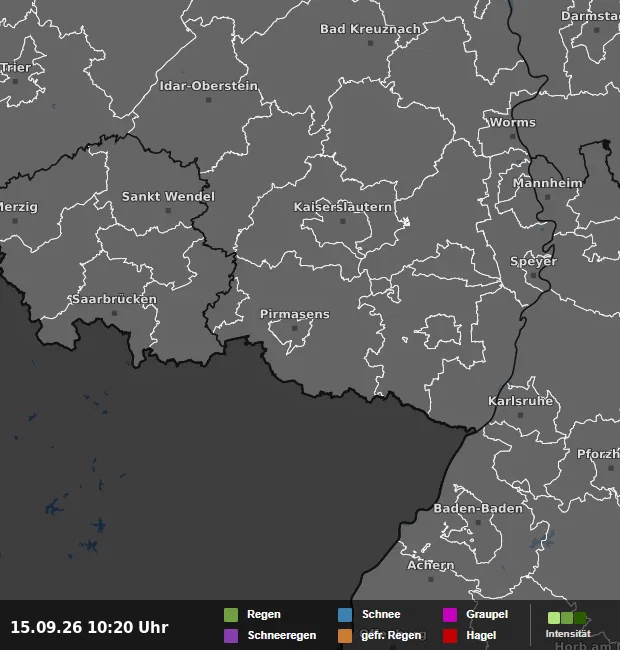
Task: Select the Mannheim city marker
Action: (x=547, y=197)
